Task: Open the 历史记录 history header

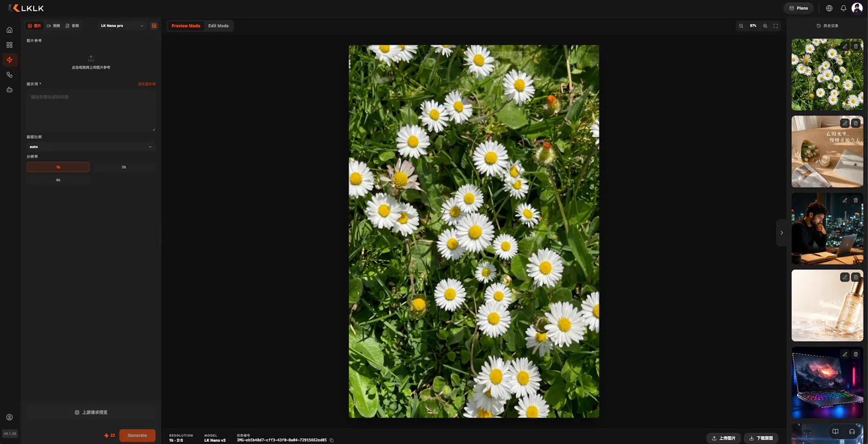Action: click(827, 26)
